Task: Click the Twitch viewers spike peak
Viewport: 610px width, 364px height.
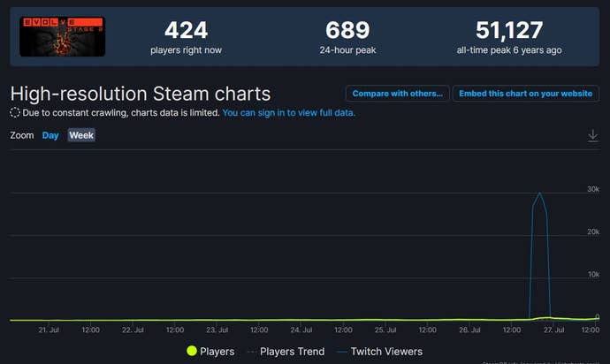Action: 539,193
